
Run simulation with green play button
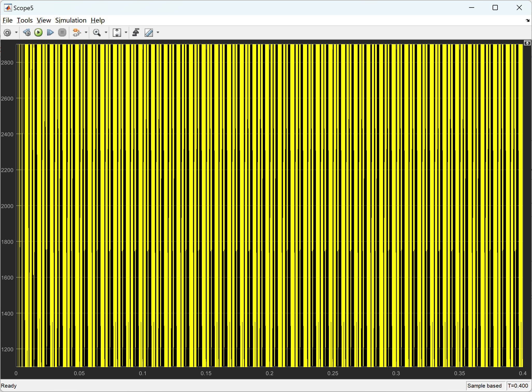coord(38,33)
